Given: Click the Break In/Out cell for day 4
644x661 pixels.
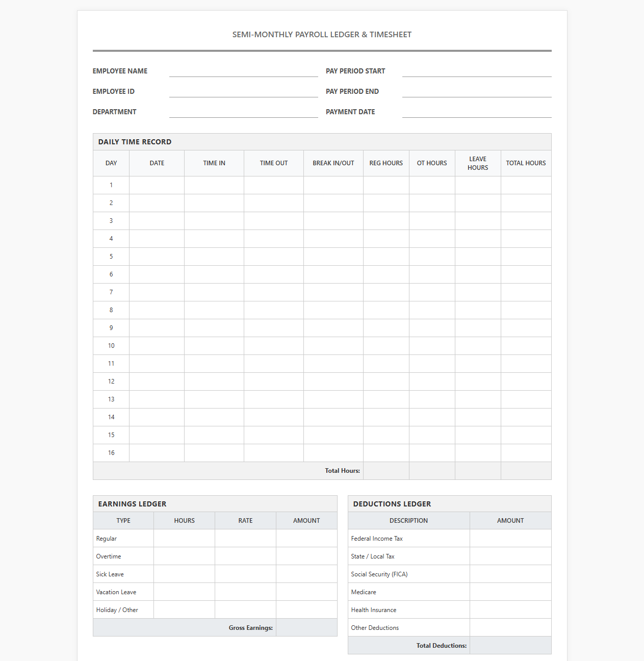Looking at the screenshot, I should coord(333,239).
